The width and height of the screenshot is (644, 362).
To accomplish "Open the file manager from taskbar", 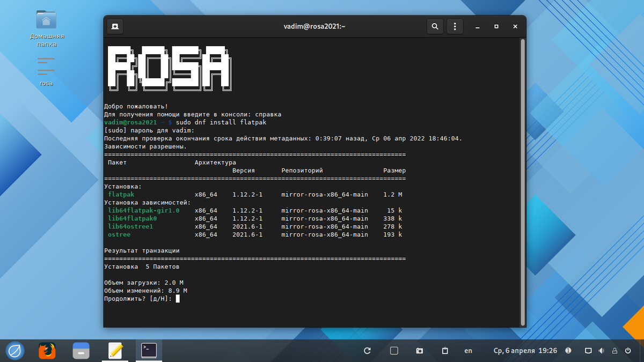I will (81, 351).
